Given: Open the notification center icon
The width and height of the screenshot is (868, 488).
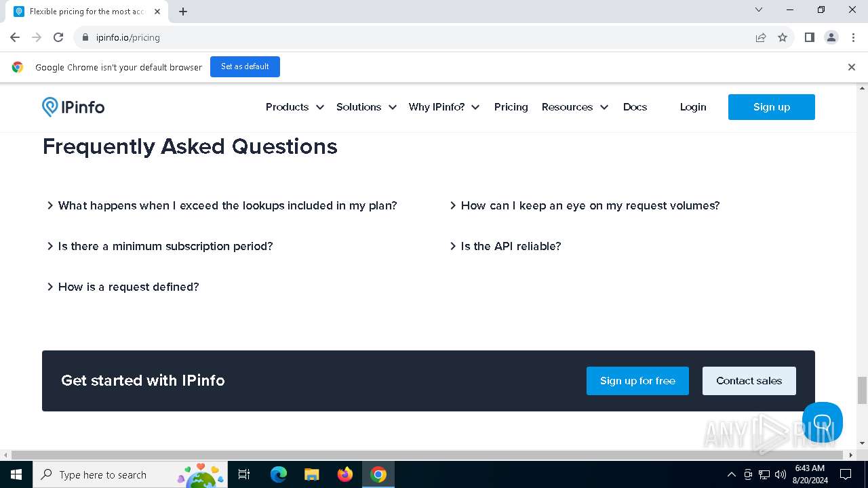Looking at the screenshot, I should [x=846, y=474].
